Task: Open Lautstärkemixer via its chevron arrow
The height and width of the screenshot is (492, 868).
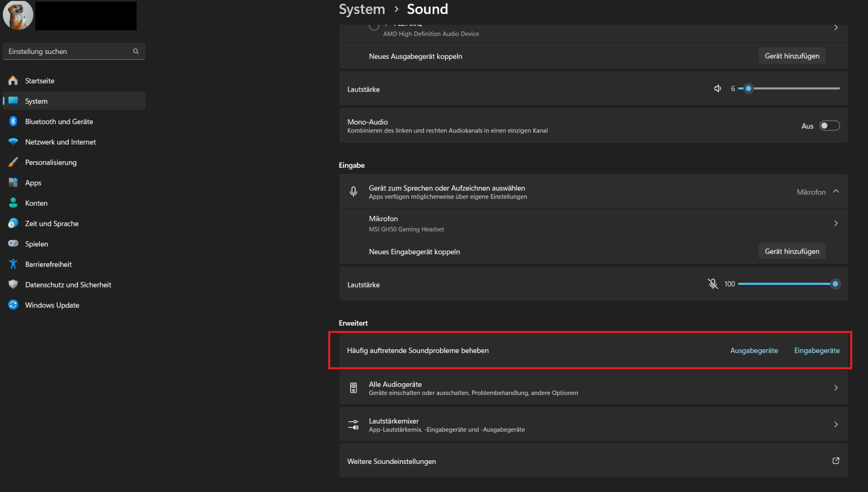Action: (x=836, y=424)
